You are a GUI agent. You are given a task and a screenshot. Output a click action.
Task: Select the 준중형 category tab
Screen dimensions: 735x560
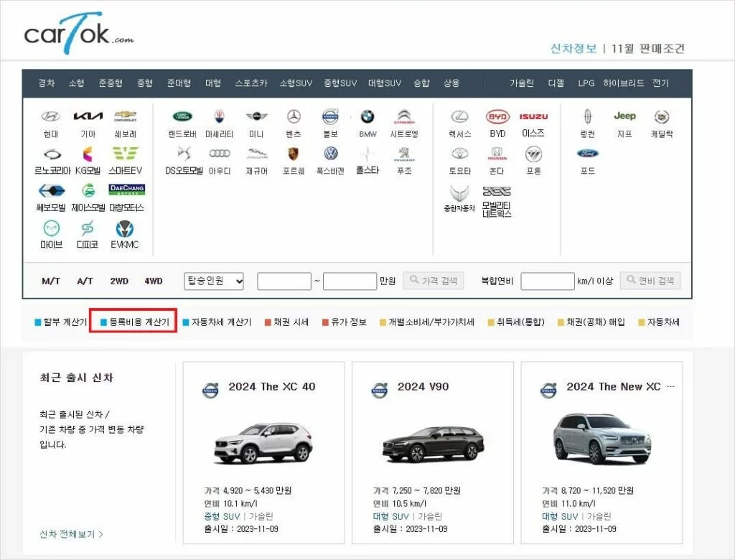(x=111, y=83)
